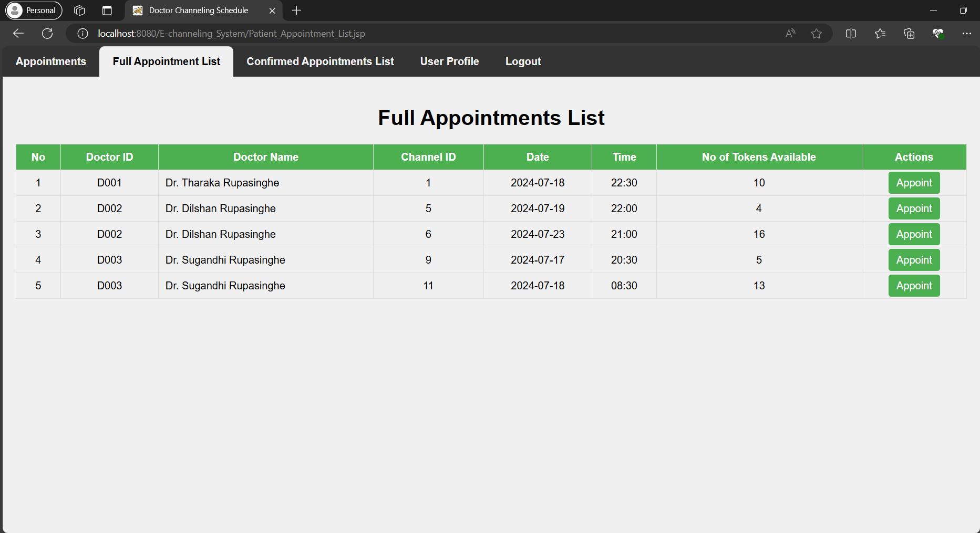Open a new browser tab
This screenshot has height=533, width=980.
(296, 11)
